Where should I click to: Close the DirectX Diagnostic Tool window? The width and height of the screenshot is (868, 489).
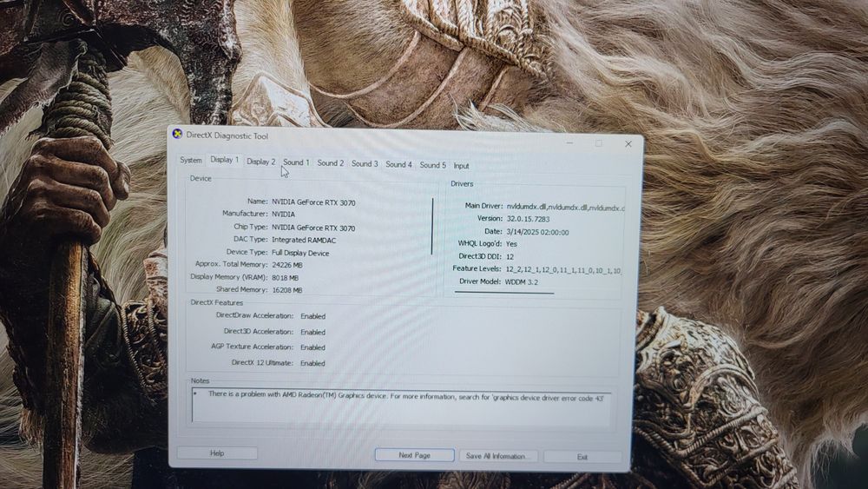[x=628, y=144]
